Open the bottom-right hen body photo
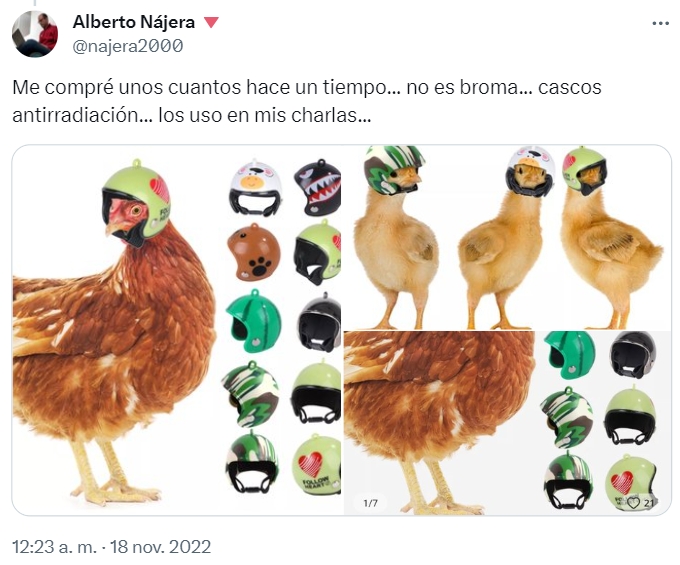This screenshot has width=680, height=565. click(x=507, y=423)
